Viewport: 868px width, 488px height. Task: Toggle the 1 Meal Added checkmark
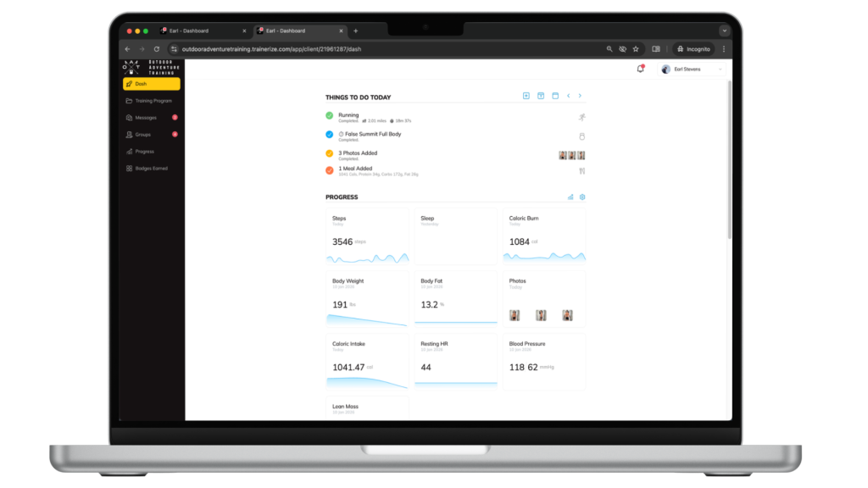click(x=330, y=170)
